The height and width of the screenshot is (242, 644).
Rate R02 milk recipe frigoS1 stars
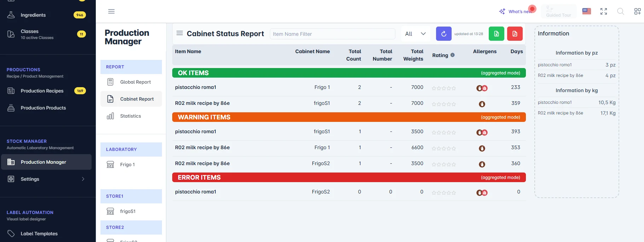coord(444,104)
